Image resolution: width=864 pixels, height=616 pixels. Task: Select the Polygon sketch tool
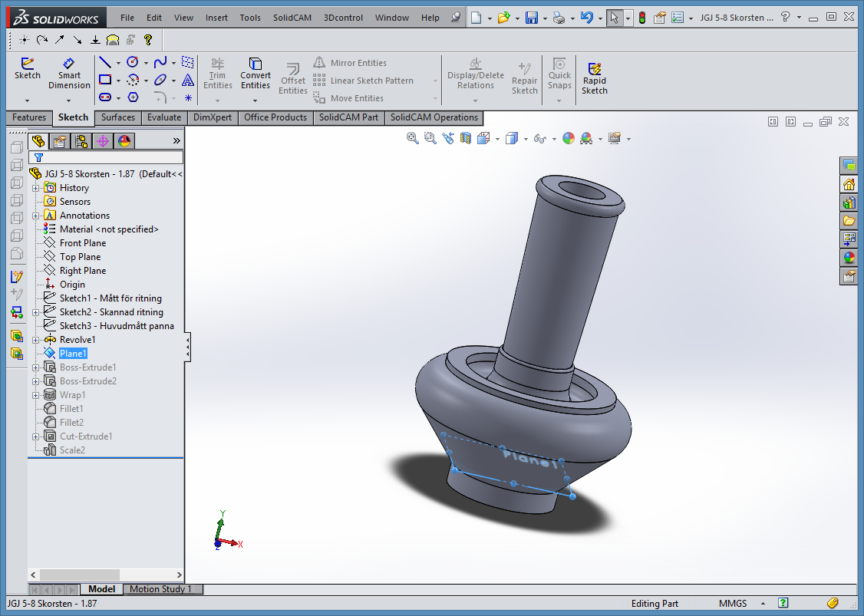point(133,97)
